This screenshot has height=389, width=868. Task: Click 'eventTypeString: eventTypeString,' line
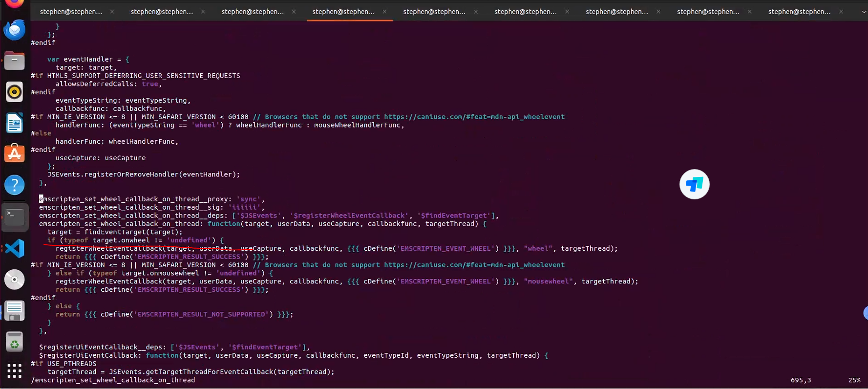click(123, 100)
